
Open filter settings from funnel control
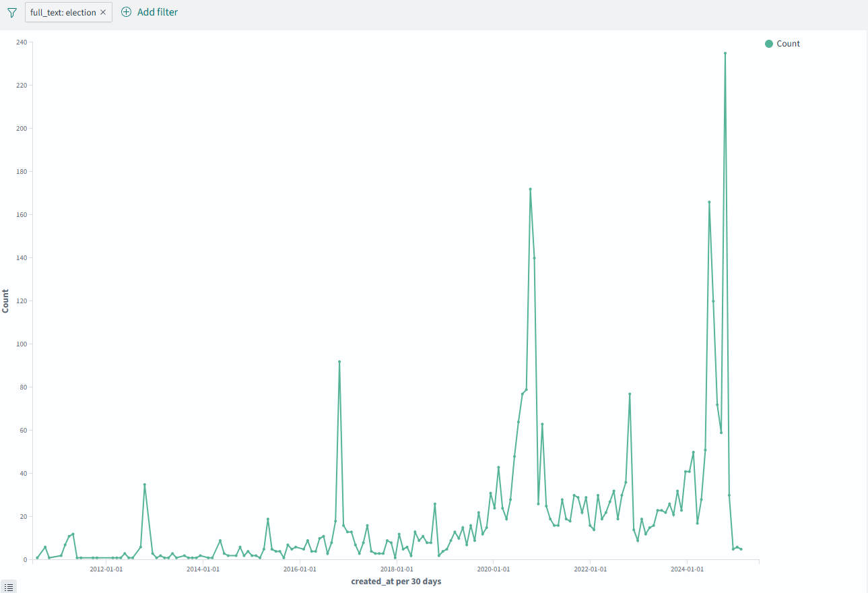click(12, 11)
